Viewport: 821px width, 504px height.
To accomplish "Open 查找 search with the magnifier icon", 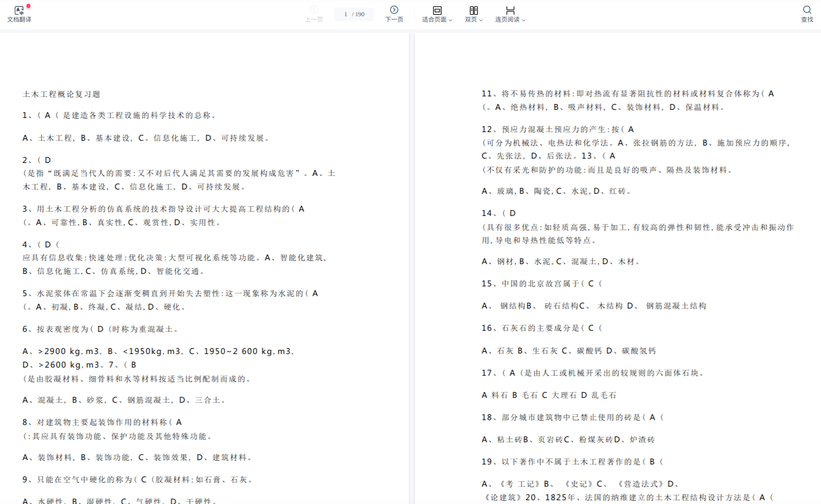I will click(807, 10).
